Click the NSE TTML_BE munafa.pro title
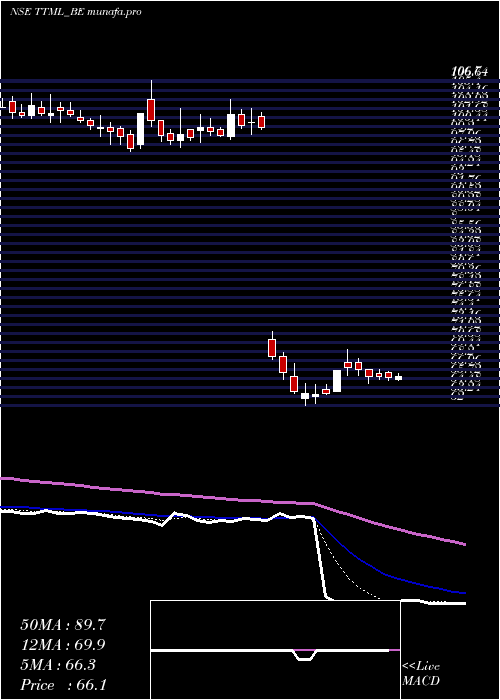This screenshot has height=700, width=500. [x=75, y=12]
